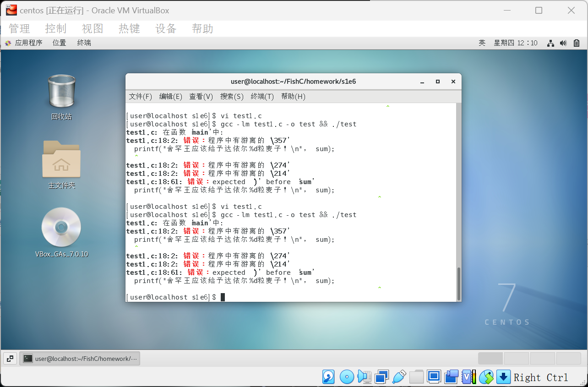Click the CPU virtualization status indicator
Viewport: 588px width, 387px height.
(x=469, y=377)
